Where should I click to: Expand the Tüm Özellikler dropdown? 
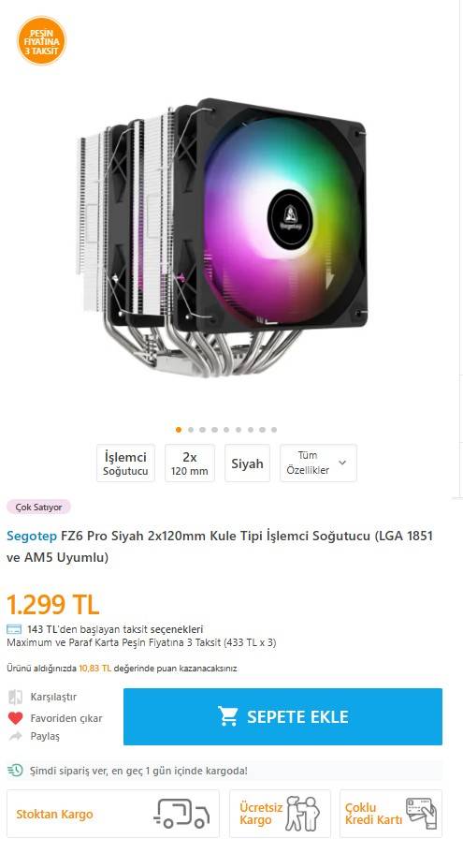click(319, 463)
